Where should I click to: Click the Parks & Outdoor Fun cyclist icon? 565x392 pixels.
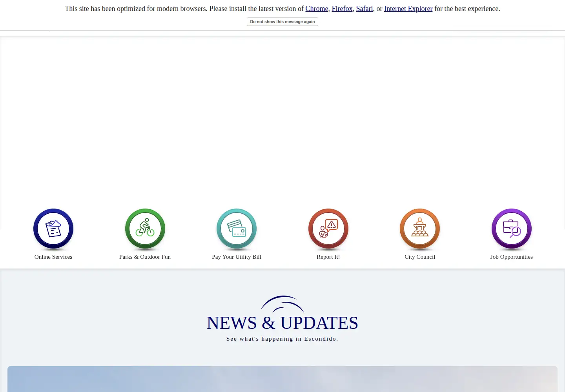tap(145, 229)
